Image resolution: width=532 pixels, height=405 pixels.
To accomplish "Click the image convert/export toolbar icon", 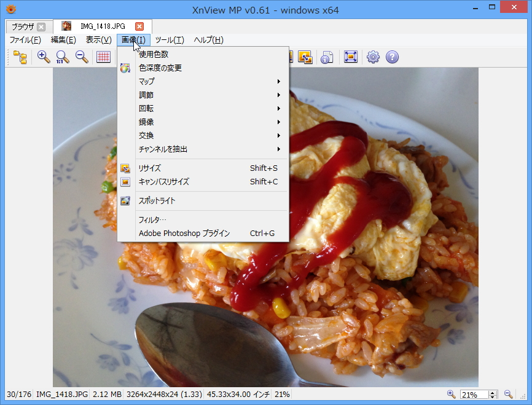I will tap(304, 57).
